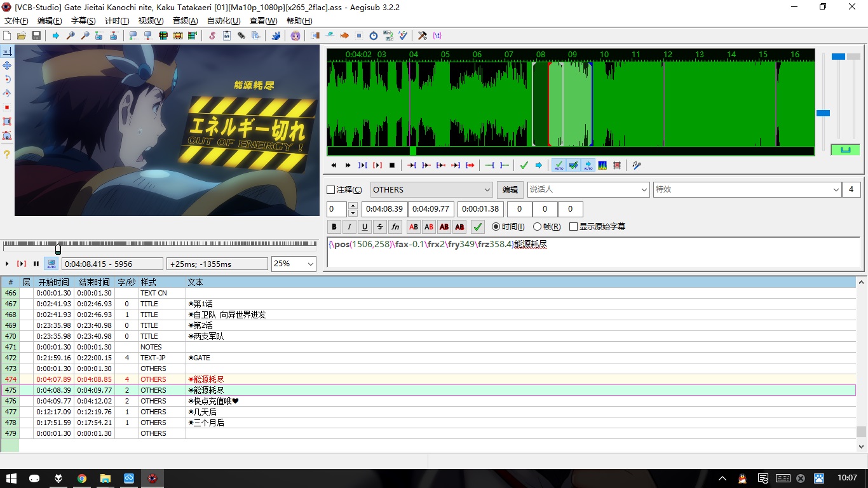The height and width of the screenshot is (488, 868).
Task: Click the purple \t tag cycling icon
Action: [437, 36]
